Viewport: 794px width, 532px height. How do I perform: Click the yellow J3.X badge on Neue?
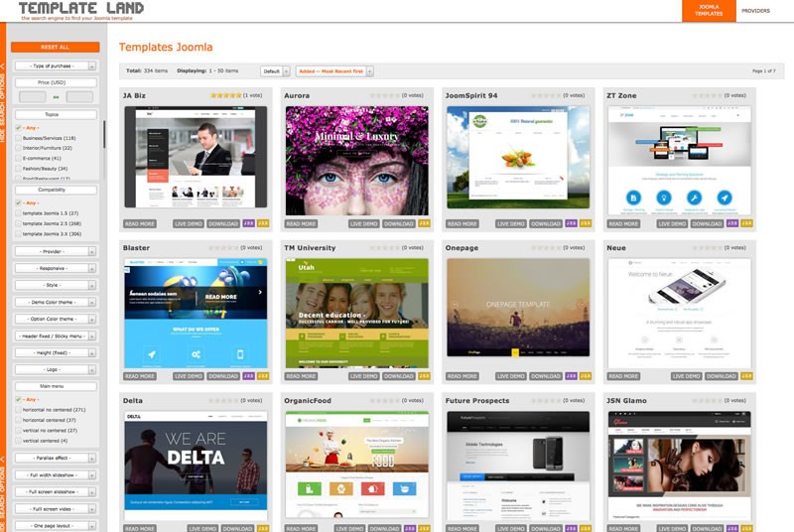coord(747,376)
